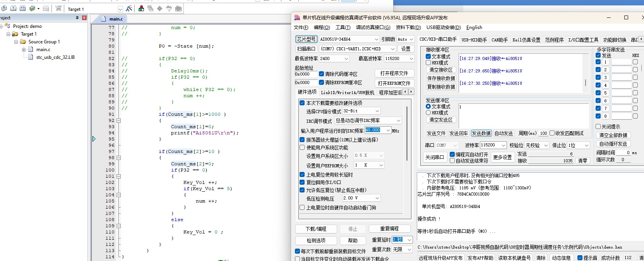Screen dimensions: 644x261
Task: Click the 清空接收区 button
Action: (441, 70)
